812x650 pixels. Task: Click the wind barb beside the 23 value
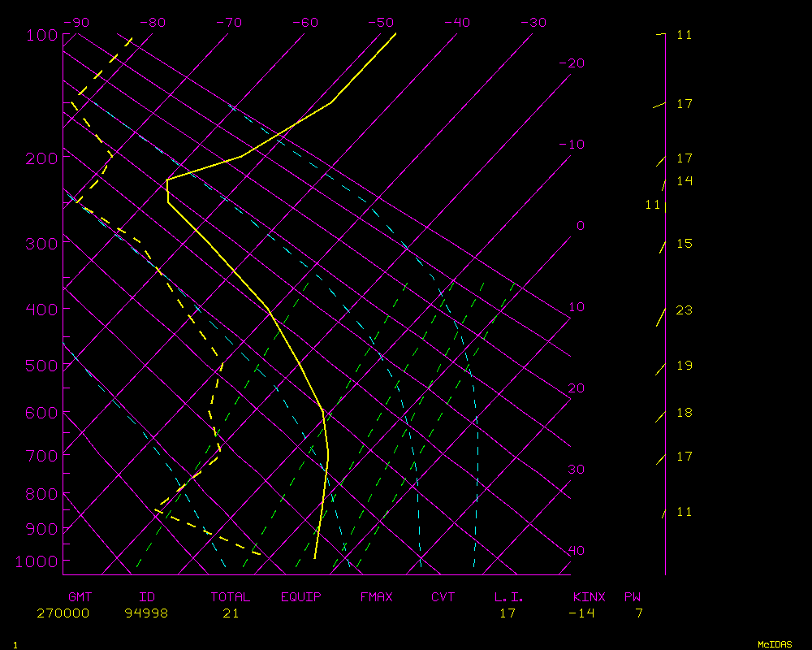point(661,317)
